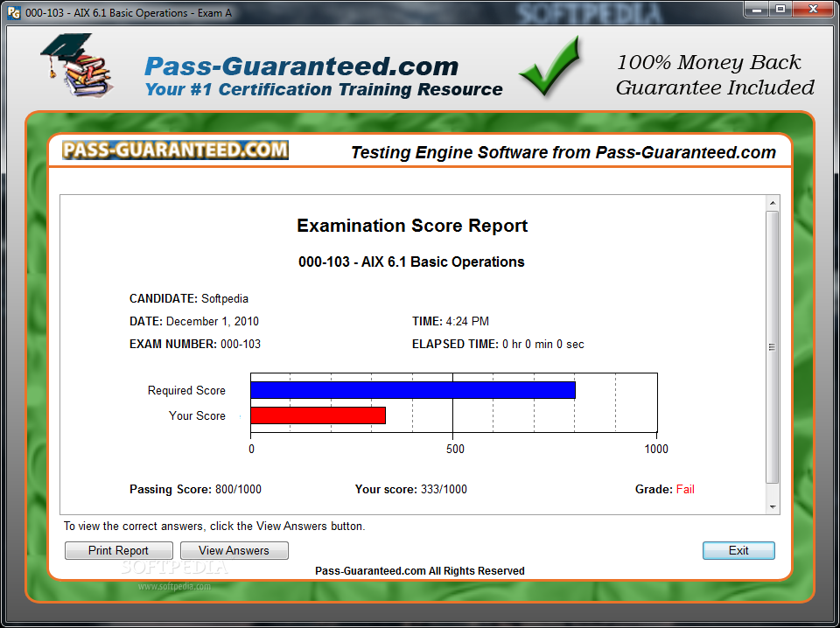Click the green checkmark graphic
Screen dimensions: 840x628
[x=550, y=66]
